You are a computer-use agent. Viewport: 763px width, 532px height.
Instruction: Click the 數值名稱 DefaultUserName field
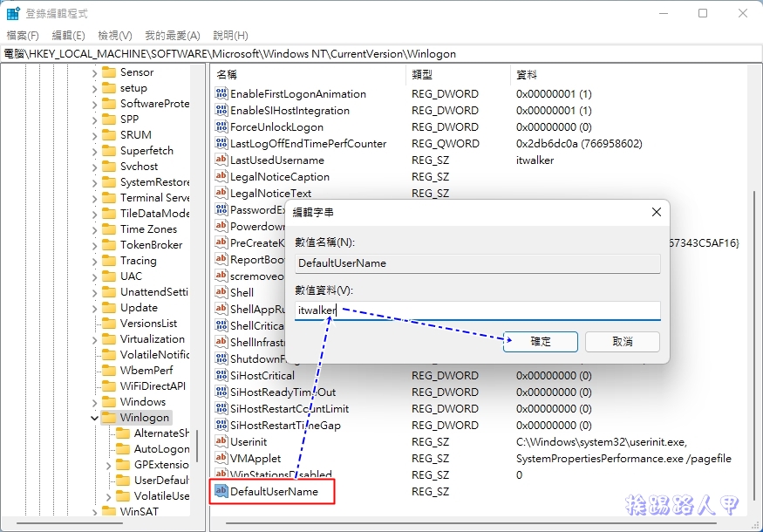click(x=477, y=263)
